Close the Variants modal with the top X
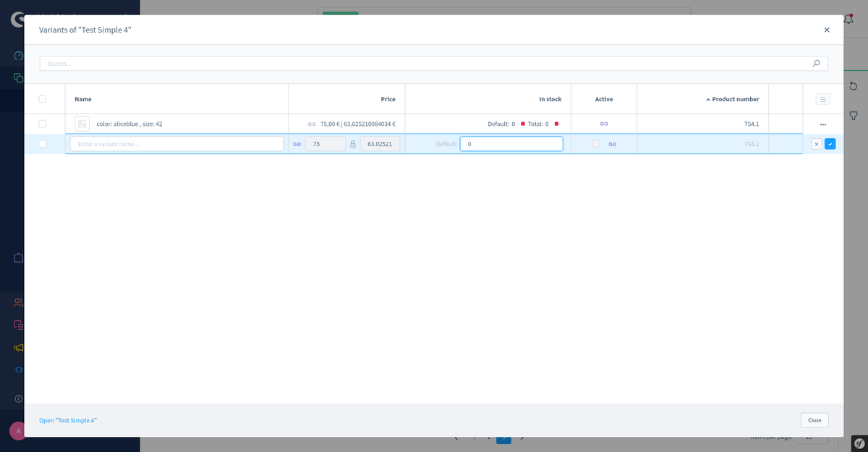Viewport: 868px width, 452px height. coord(827,30)
